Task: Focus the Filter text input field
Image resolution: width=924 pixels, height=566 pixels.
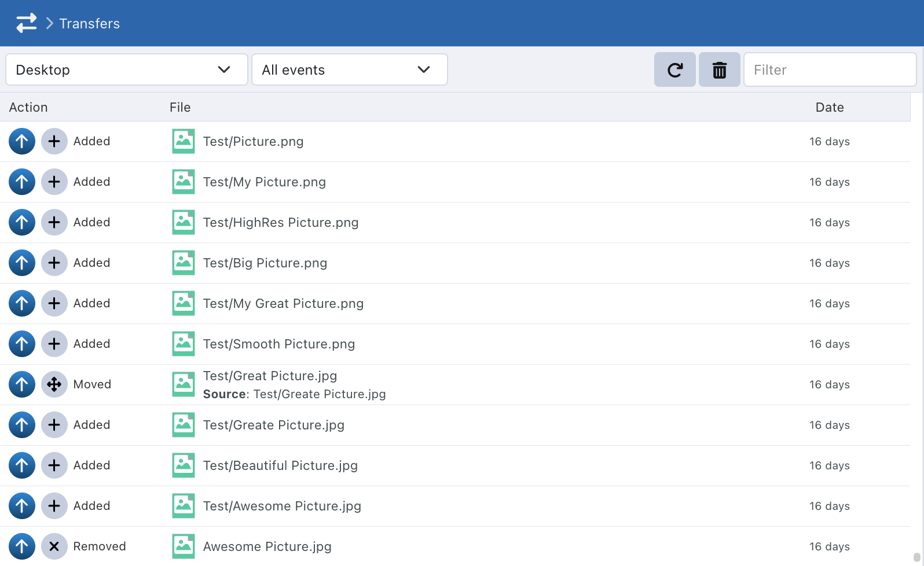Action: tap(829, 70)
